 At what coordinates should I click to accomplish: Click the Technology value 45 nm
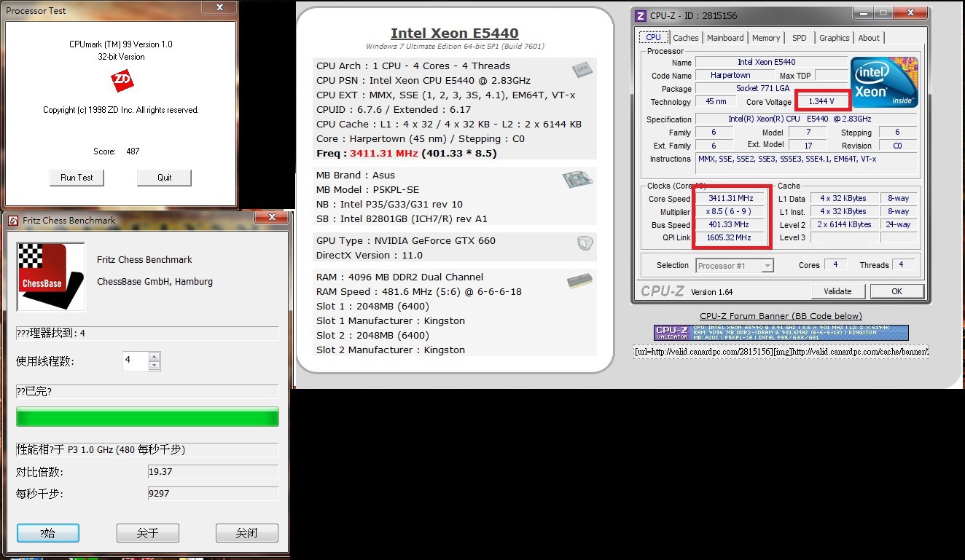pos(716,102)
